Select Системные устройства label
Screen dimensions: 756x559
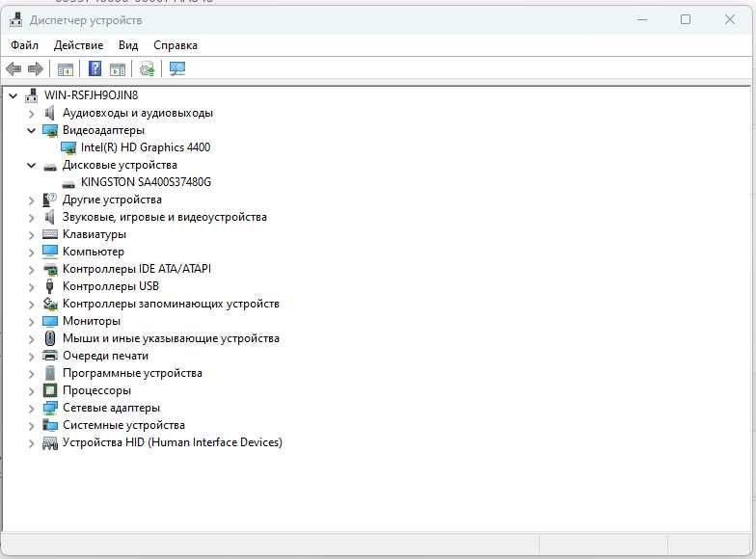123,425
